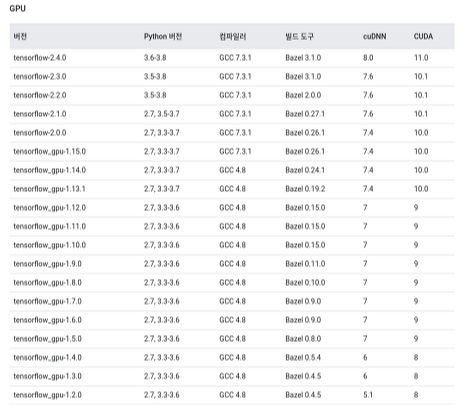Click '2.7, 3.5-3.7' in tensorflow-2.1.0 row
This screenshot has height=405, width=463.
[x=162, y=114]
